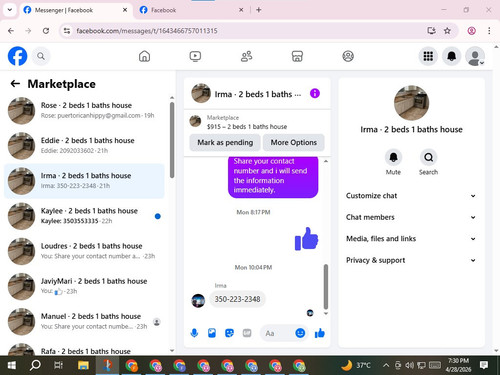
Task: Expand Privacy & support section
Action: [x=411, y=260]
